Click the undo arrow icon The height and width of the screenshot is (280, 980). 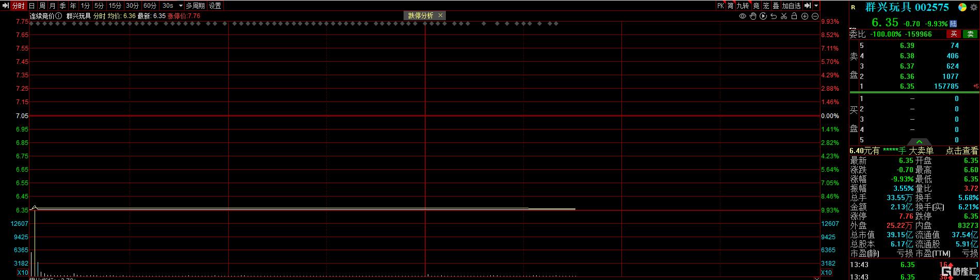pos(774,16)
